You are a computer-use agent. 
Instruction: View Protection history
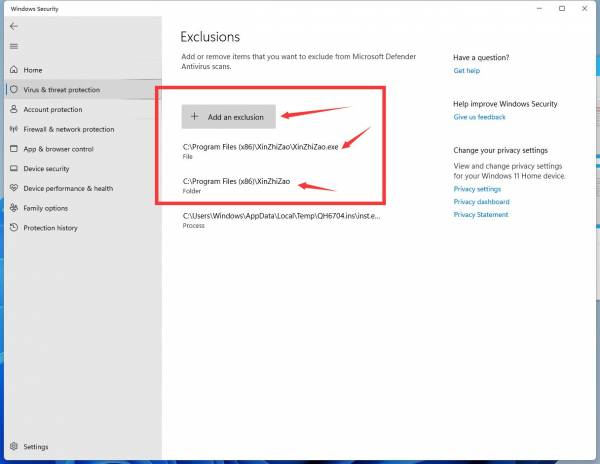tap(83, 228)
